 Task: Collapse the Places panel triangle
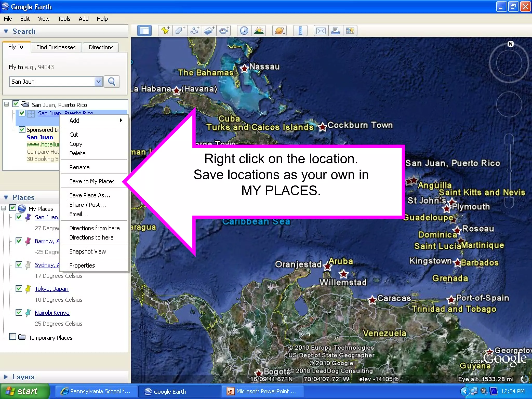(6, 197)
